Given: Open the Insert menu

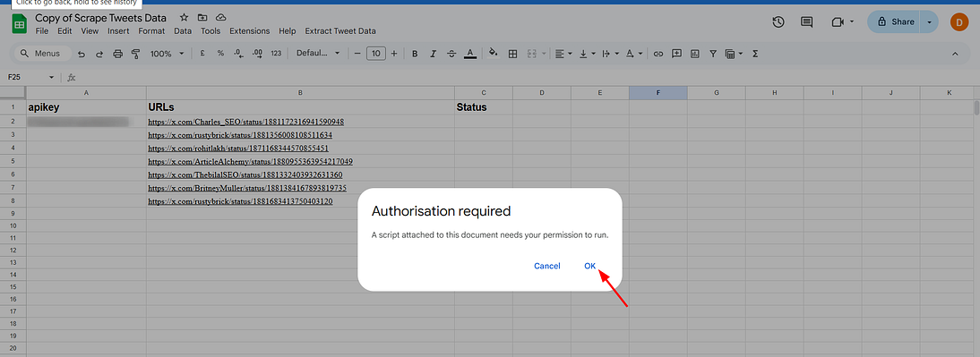Looking at the screenshot, I should [119, 31].
